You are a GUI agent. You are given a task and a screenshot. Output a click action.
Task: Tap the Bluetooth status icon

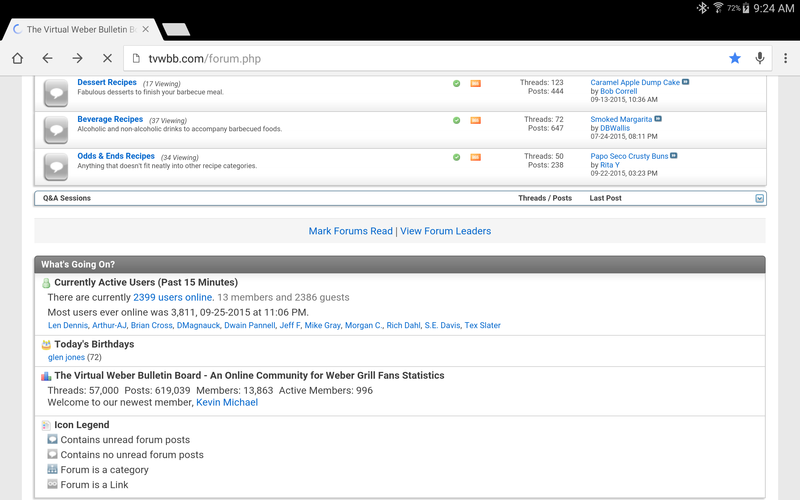pos(703,8)
